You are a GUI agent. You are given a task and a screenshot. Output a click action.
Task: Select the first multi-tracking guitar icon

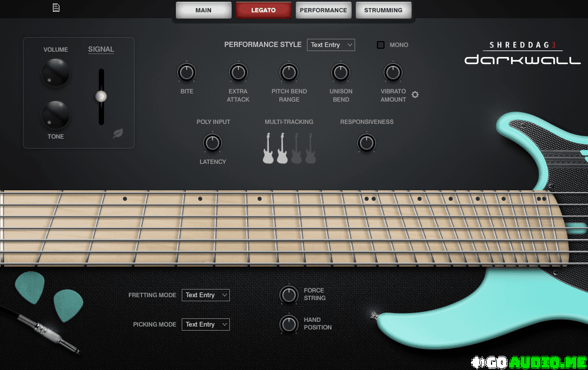[x=269, y=148]
